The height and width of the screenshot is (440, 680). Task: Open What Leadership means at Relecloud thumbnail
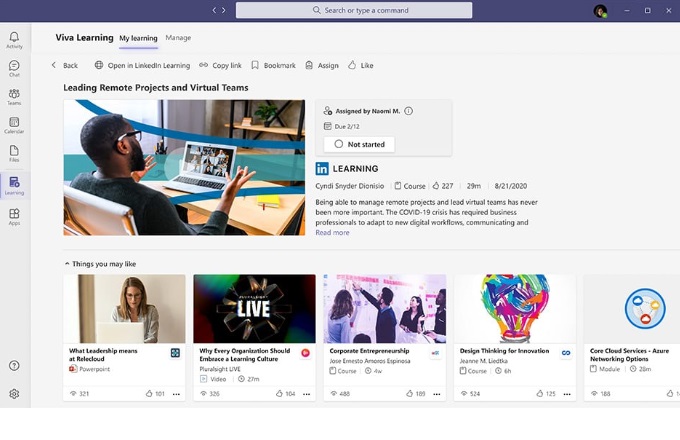tap(124, 309)
